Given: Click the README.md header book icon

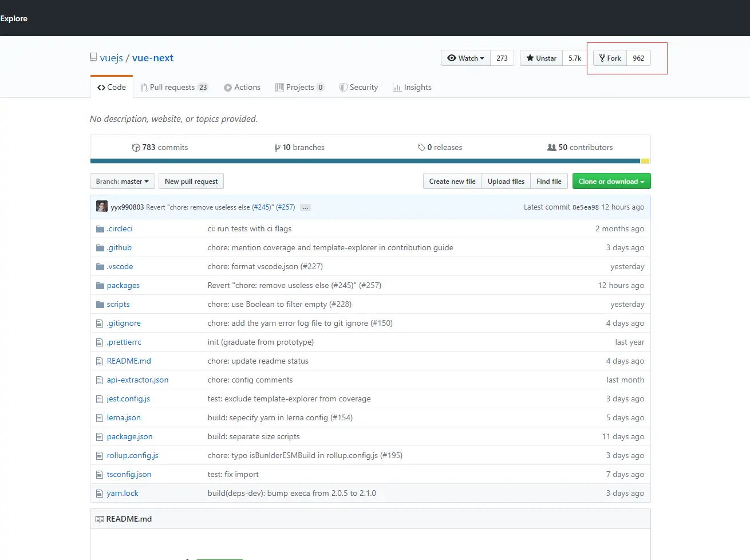Looking at the screenshot, I should (100, 519).
